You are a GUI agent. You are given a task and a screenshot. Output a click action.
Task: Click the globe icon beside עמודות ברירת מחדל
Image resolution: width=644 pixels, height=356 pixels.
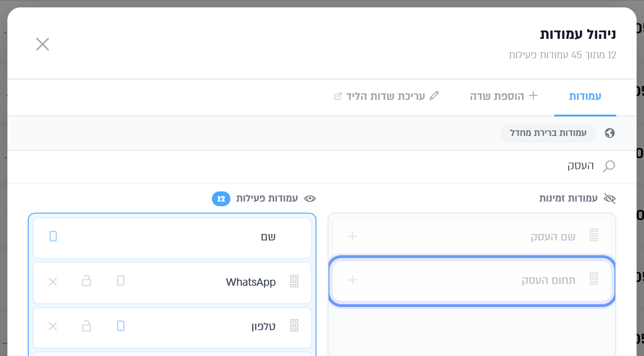tap(610, 133)
